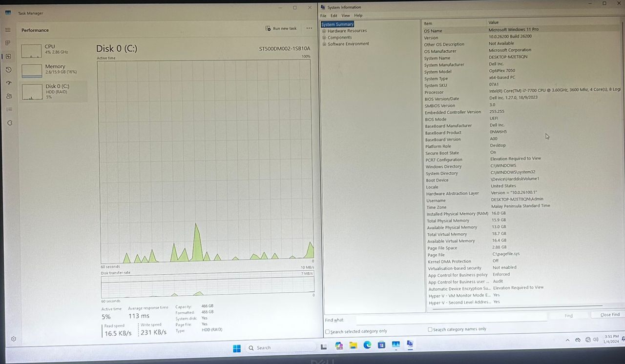Enable 'Search category names only' checkbox
Viewport: 625px width, 364px height.
click(430, 329)
